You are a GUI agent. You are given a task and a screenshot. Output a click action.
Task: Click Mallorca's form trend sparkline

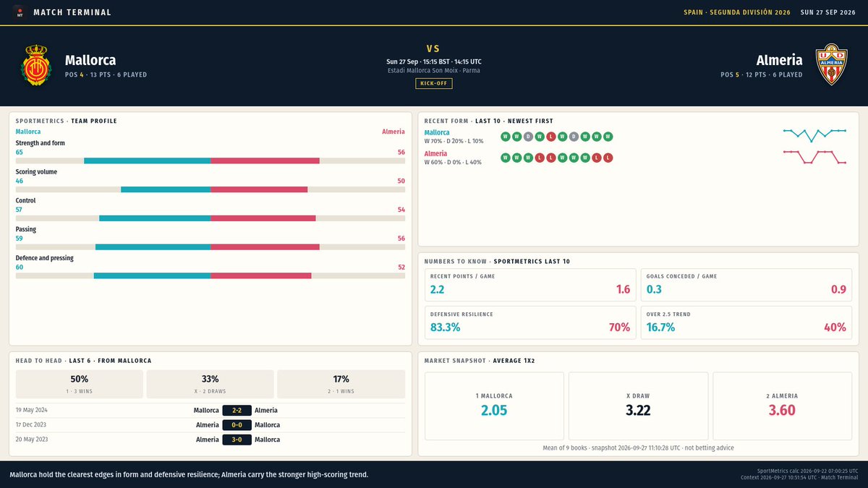point(814,134)
